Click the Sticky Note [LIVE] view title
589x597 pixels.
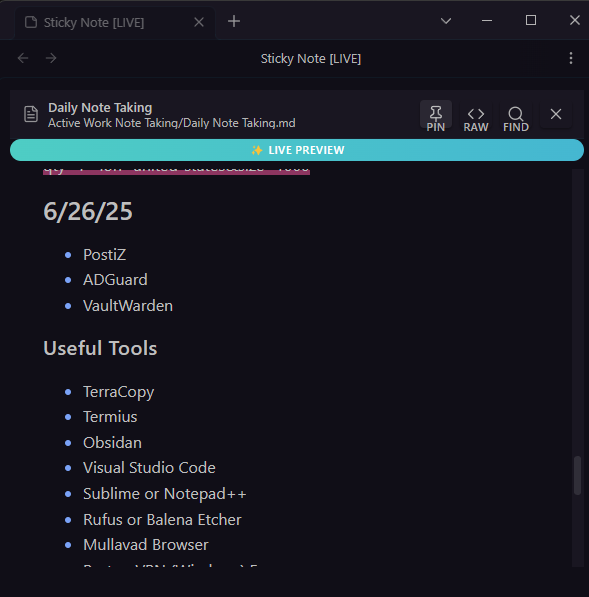[311, 59]
